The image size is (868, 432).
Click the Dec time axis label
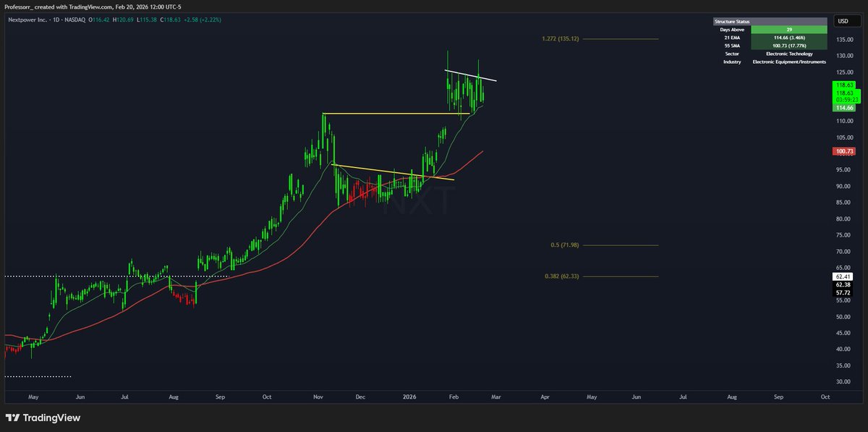(362, 397)
